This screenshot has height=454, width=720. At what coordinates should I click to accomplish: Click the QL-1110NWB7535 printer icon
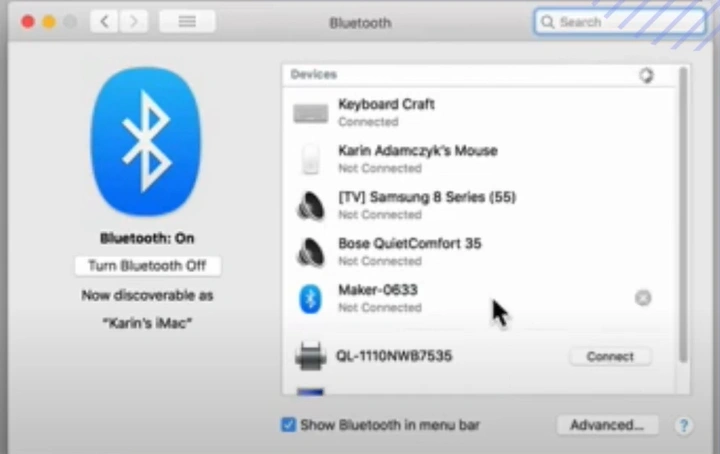(311, 356)
